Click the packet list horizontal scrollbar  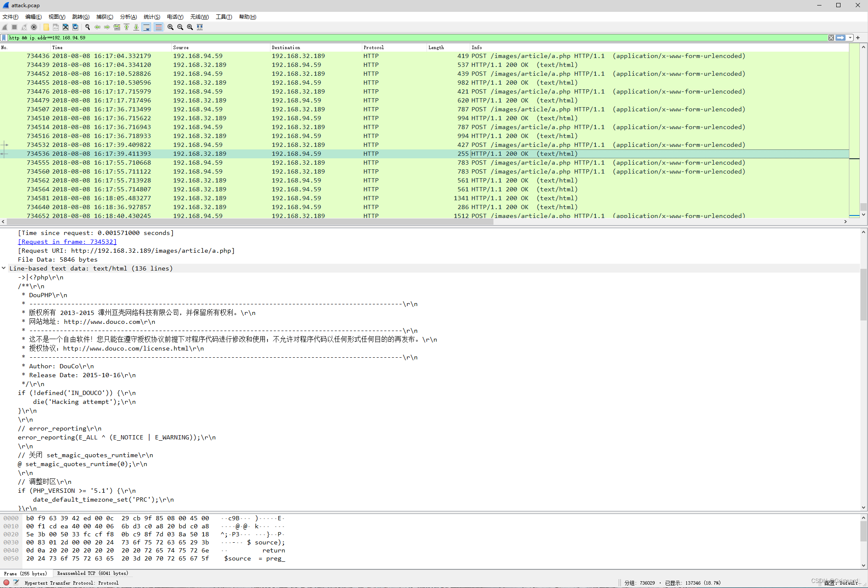(250, 221)
